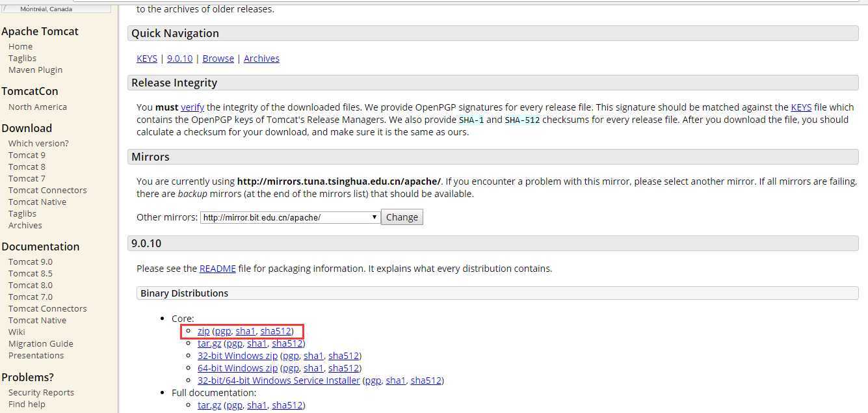Open Taglibs under Download section
The image size is (868, 413).
click(x=22, y=213)
